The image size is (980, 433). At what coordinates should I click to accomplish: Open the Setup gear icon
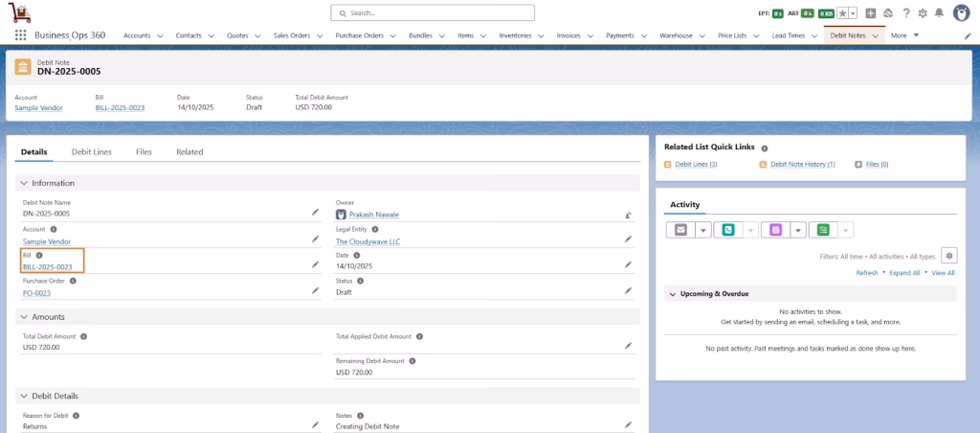tap(923, 13)
